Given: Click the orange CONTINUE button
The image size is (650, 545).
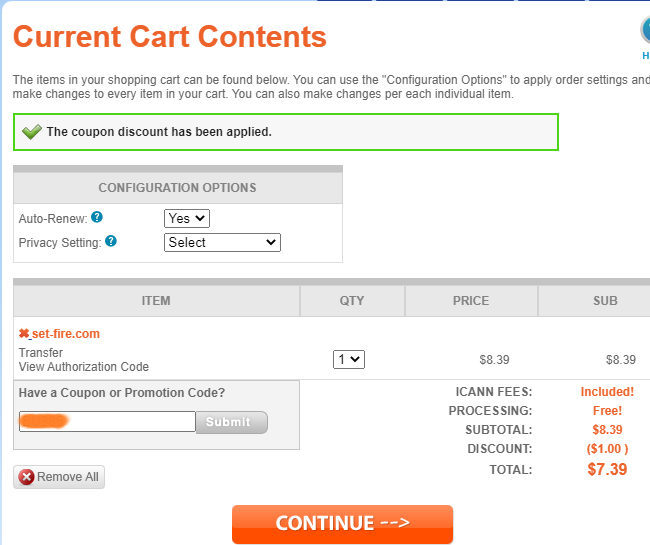Looking at the screenshot, I should pos(342,524).
